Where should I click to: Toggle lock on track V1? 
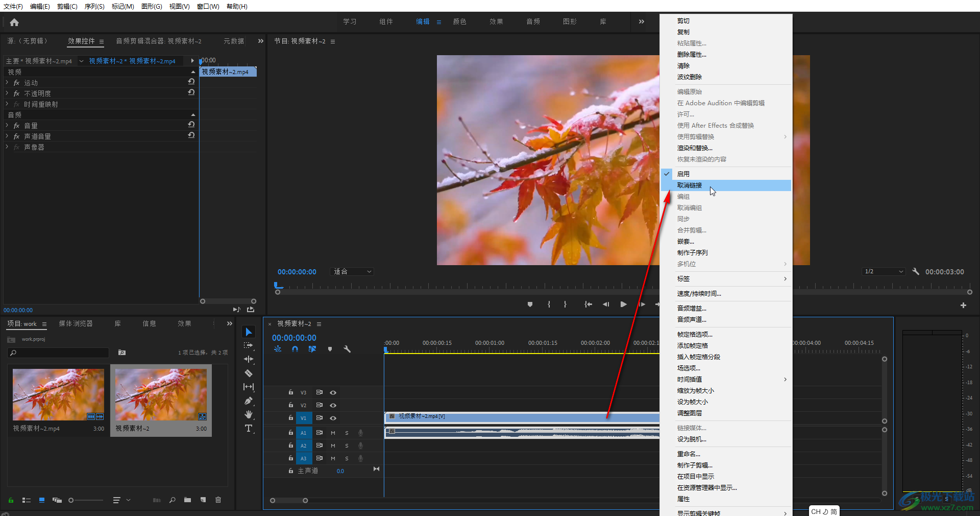click(x=291, y=418)
